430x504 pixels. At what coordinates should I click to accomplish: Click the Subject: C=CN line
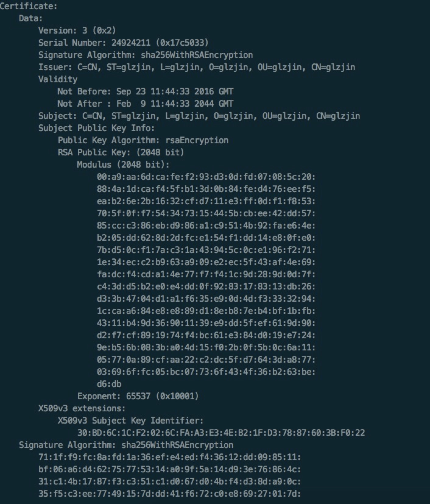pos(199,116)
